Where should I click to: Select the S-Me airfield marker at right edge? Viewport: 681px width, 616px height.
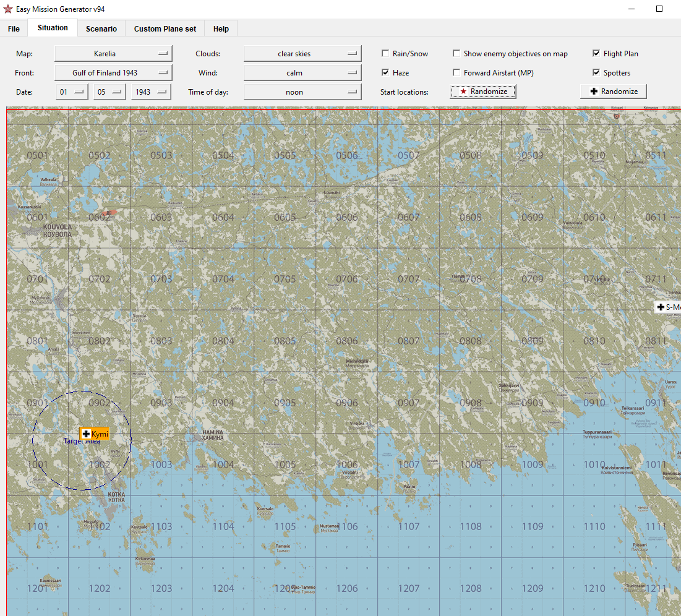(668, 307)
